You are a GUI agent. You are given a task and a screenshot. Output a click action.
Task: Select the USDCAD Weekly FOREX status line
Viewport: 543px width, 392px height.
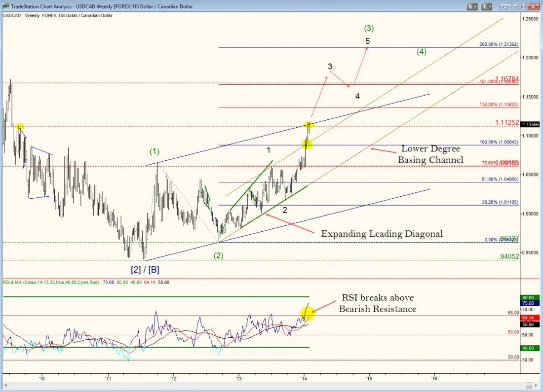[x=58, y=16]
